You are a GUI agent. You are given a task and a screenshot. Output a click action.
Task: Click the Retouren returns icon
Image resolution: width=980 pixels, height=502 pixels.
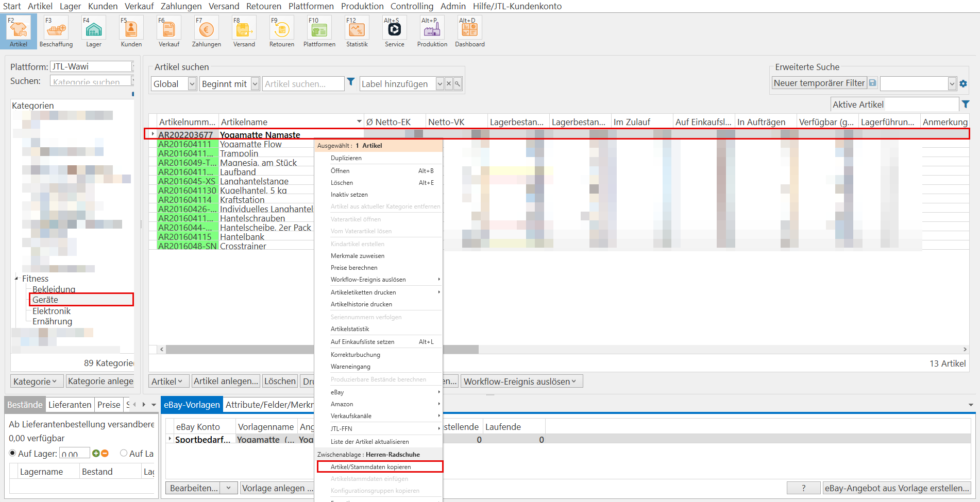281,31
